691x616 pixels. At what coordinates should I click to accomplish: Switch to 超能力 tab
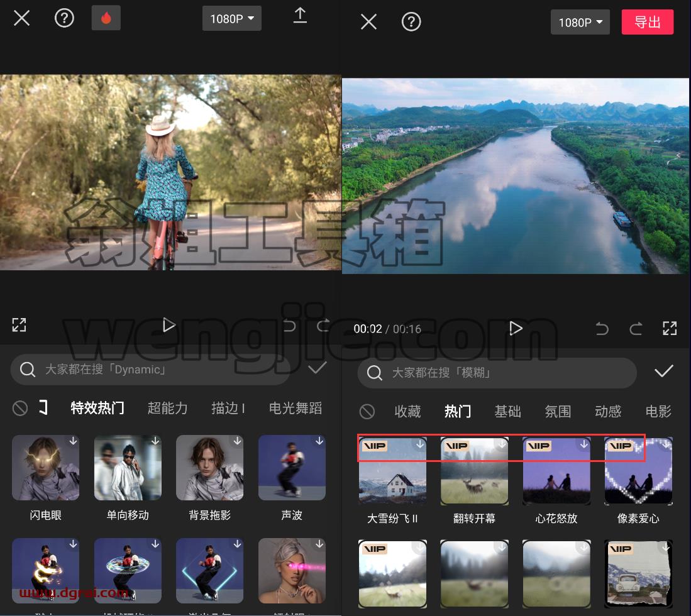167,408
